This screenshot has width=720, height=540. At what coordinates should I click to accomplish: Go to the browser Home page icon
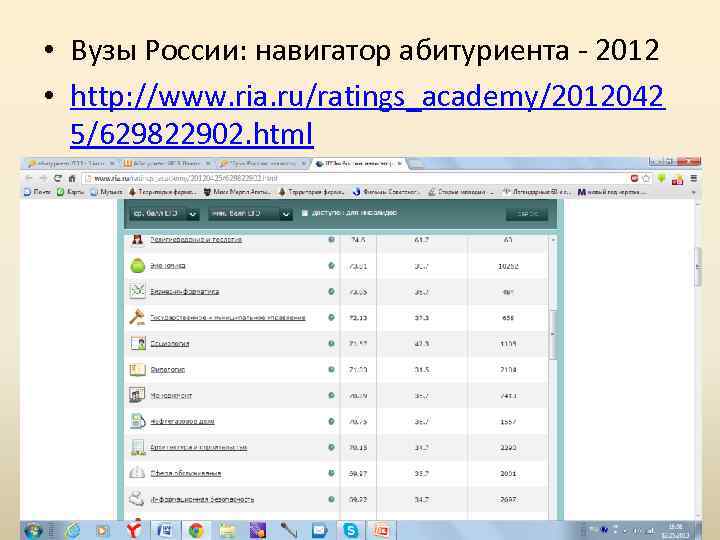point(72,178)
